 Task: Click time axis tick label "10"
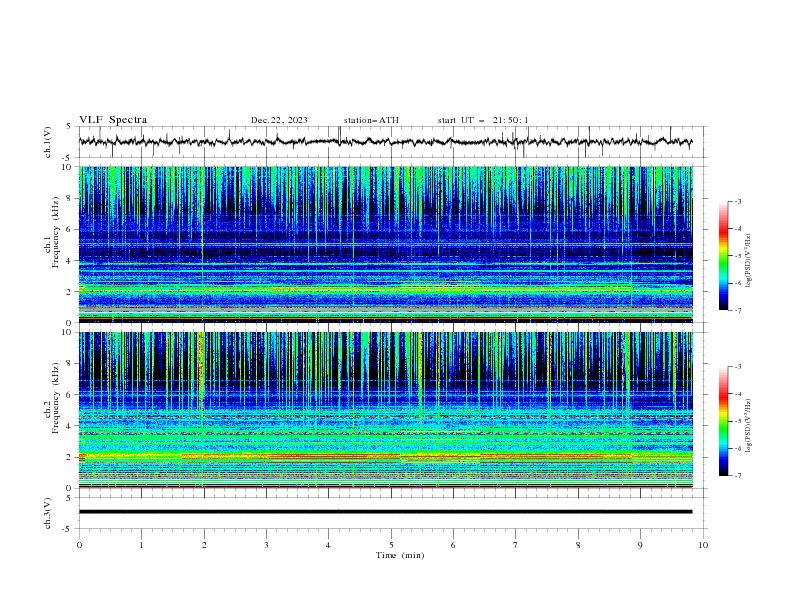click(703, 545)
